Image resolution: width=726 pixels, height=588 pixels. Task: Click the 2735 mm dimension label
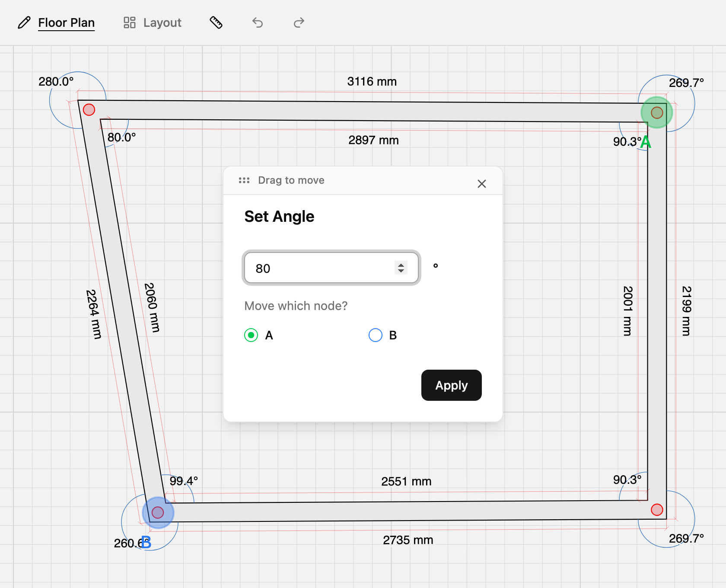click(x=408, y=540)
